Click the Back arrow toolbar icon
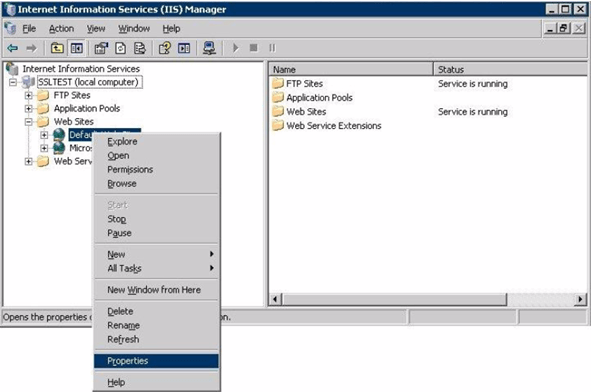Screen dimensions: 591x392 (x=13, y=48)
